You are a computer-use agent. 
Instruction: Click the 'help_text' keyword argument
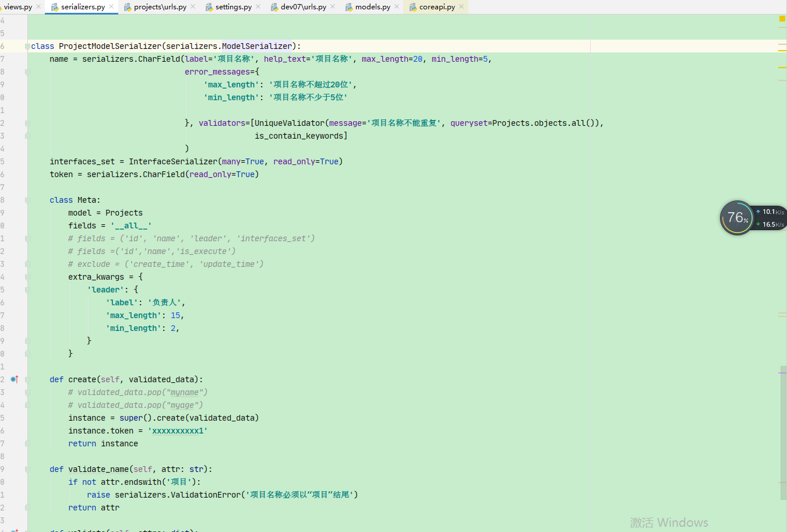point(285,59)
